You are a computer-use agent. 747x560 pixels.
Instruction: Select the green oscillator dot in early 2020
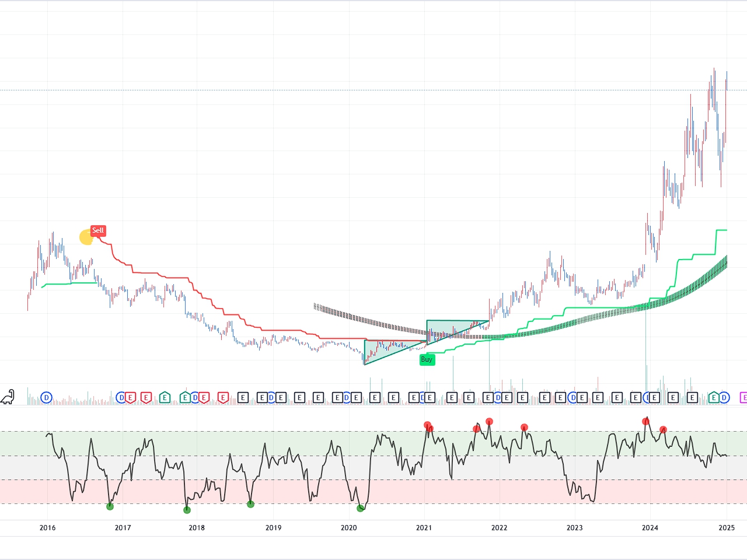pyautogui.click(x=360, y=508)
